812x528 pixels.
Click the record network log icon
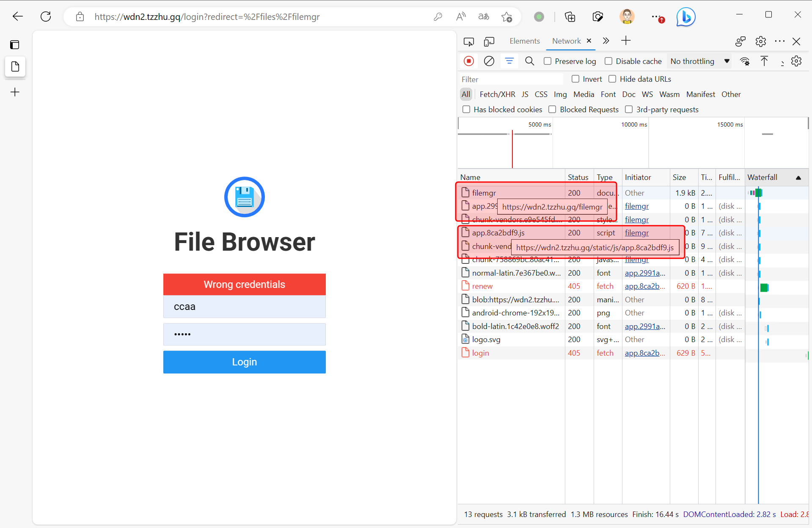pos(469,61)
